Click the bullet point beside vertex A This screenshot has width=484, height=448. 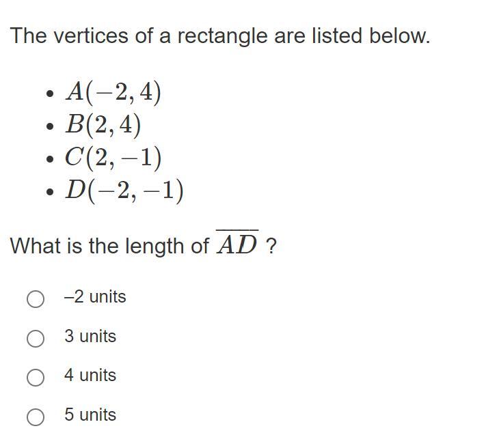point(50,94)
